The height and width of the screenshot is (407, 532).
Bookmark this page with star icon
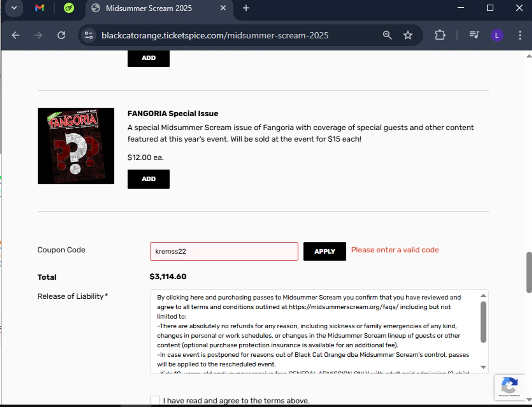tap(408, 35)
